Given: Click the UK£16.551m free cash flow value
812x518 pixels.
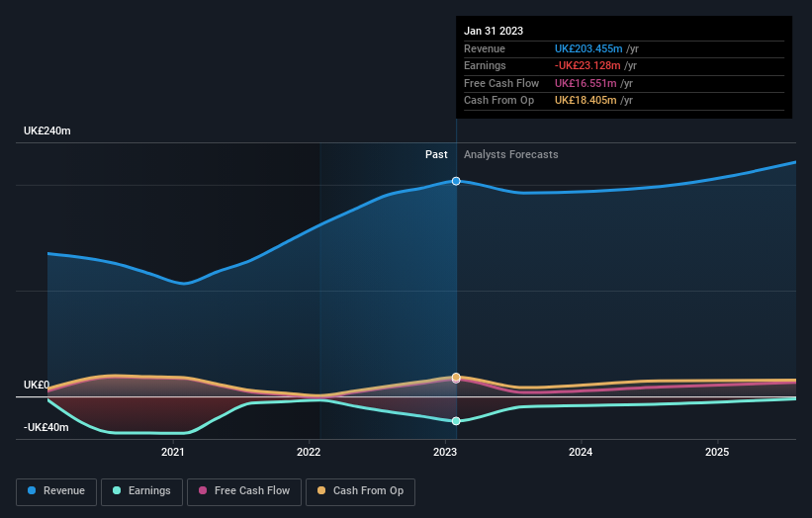Looking at the screenshot, I should click(586, 83).
